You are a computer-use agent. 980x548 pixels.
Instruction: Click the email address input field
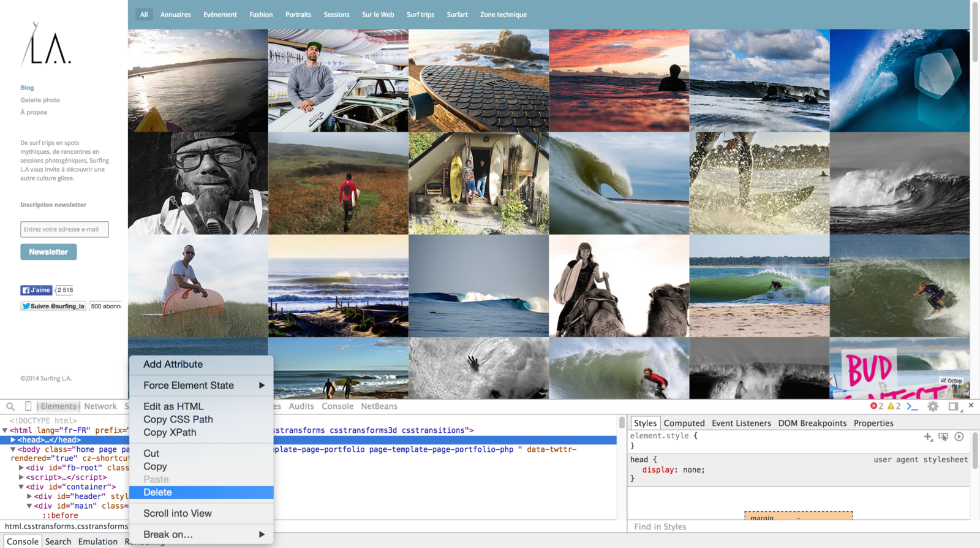64,229
